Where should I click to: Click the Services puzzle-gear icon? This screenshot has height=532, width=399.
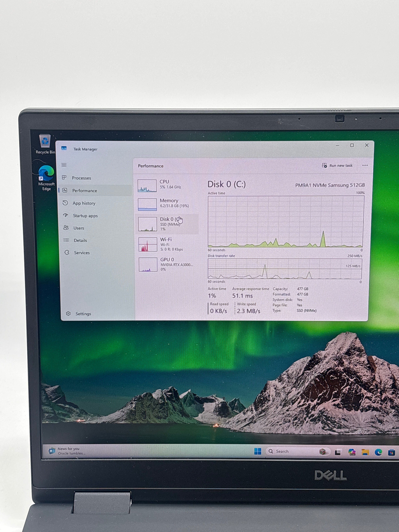tap(67, 252)
